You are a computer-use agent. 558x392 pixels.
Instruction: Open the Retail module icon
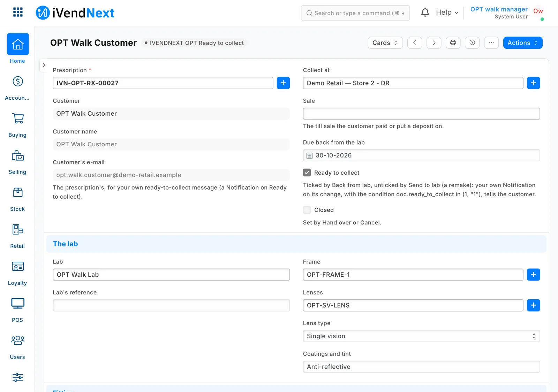[18, 229]
